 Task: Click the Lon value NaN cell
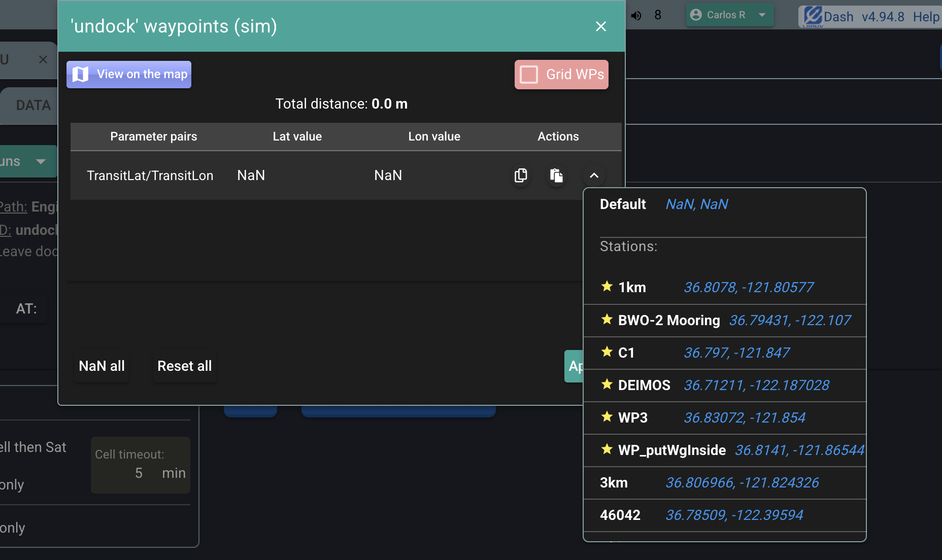point(388,176)
